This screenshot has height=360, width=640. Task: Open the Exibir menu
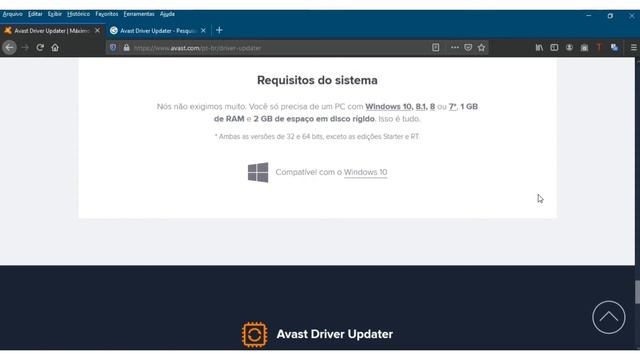coord(55,14)
